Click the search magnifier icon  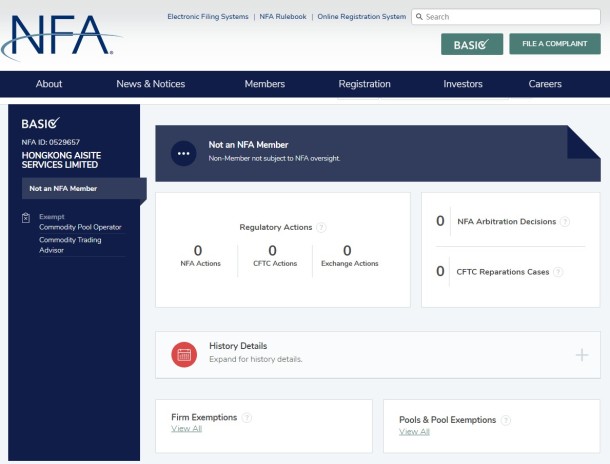(x=419, y=17)
